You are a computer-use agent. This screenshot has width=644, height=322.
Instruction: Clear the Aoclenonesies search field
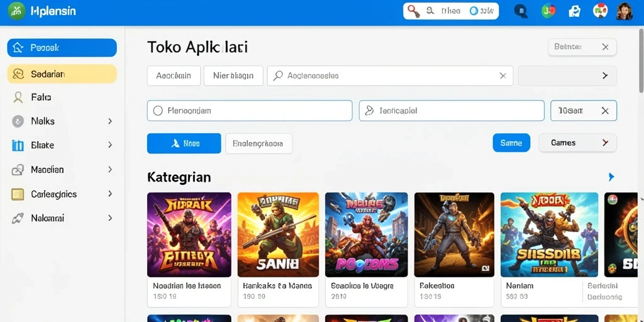(x=502, y=75)
